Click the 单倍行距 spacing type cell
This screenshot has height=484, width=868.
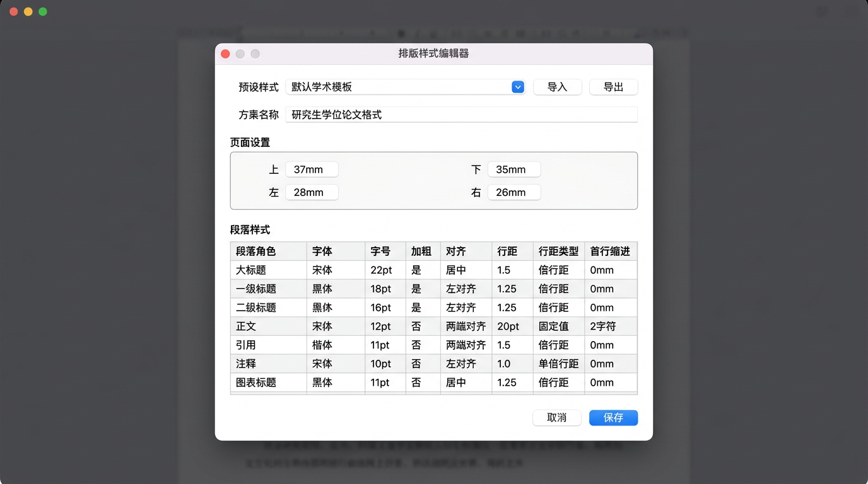click(559, 364)
